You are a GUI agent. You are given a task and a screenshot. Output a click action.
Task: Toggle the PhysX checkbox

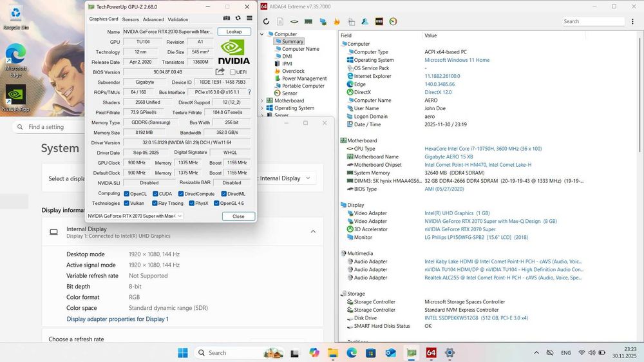(191, 203)
